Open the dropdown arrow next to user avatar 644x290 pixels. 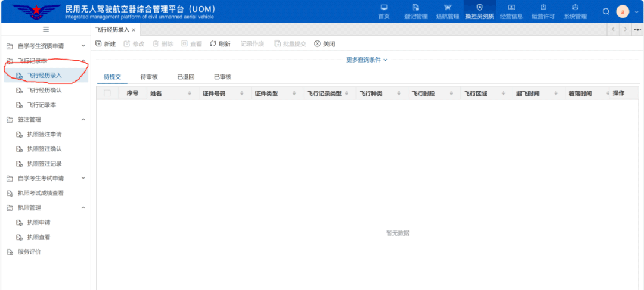[x=636, y=12]
